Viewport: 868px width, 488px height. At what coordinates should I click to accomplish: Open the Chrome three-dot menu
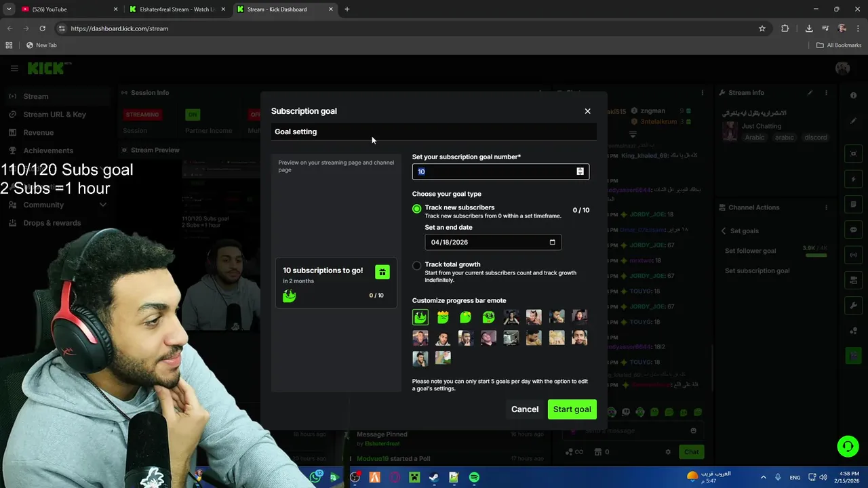[x=857, y=28]
